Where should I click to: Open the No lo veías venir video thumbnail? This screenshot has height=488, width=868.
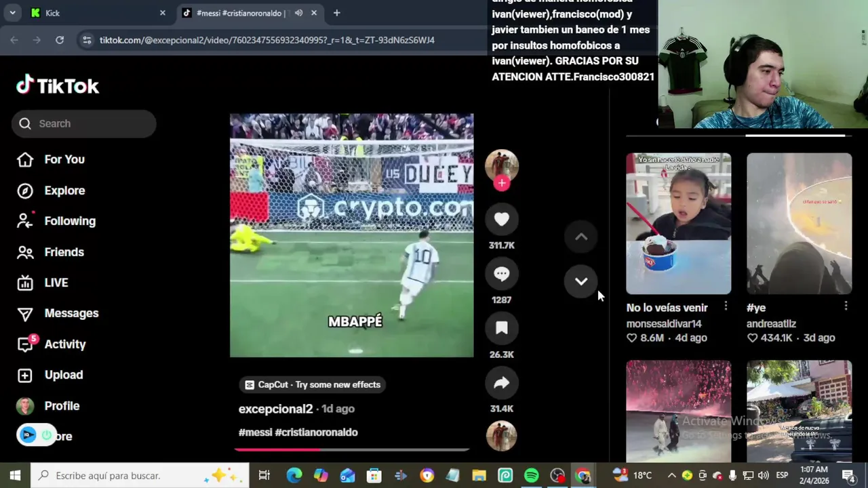(679, 224)
